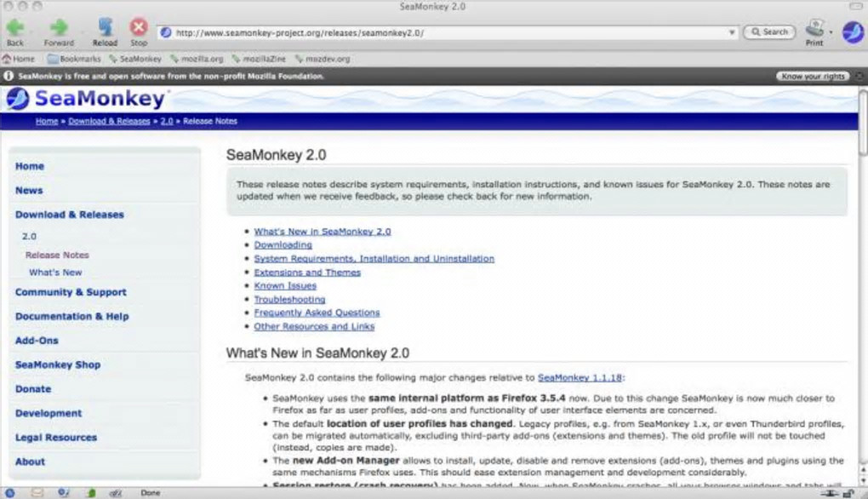This screenshot has height=499, width=868.
Task: Click the Known Issues link
Action: [x=285, y=286]
